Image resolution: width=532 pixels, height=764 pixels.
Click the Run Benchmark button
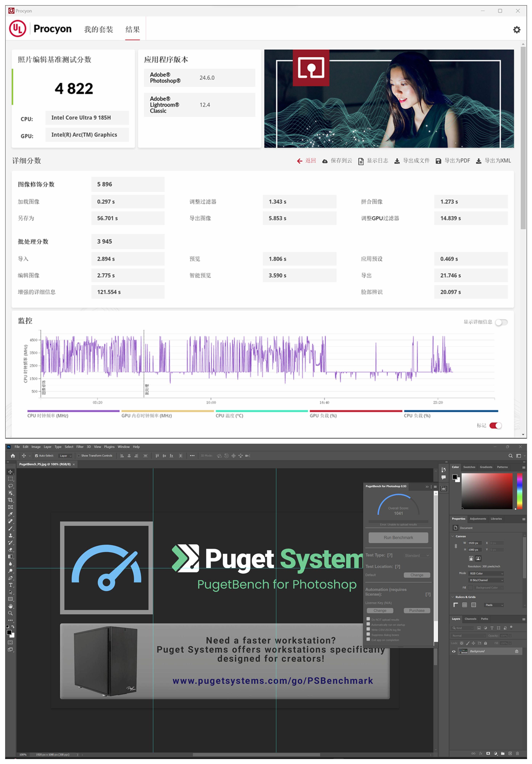[x=398, y=538]
